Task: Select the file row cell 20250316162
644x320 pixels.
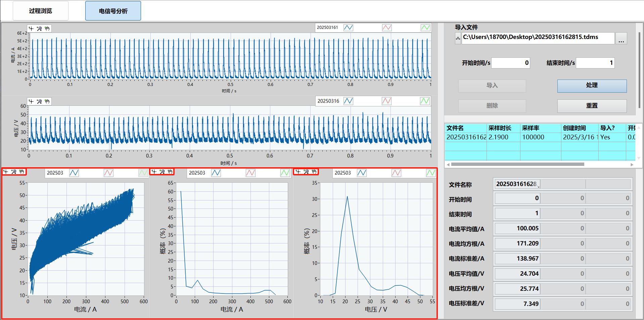Action: (466, 137)
